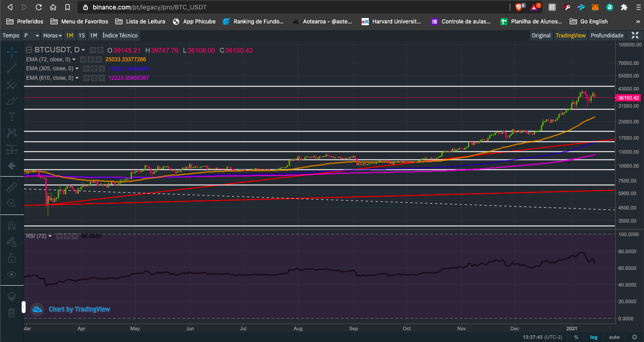Image resolution: width=644 pixels, height=342 pixels.
Task: Click the Chart by TradingView link
Action: pos(79,309)
